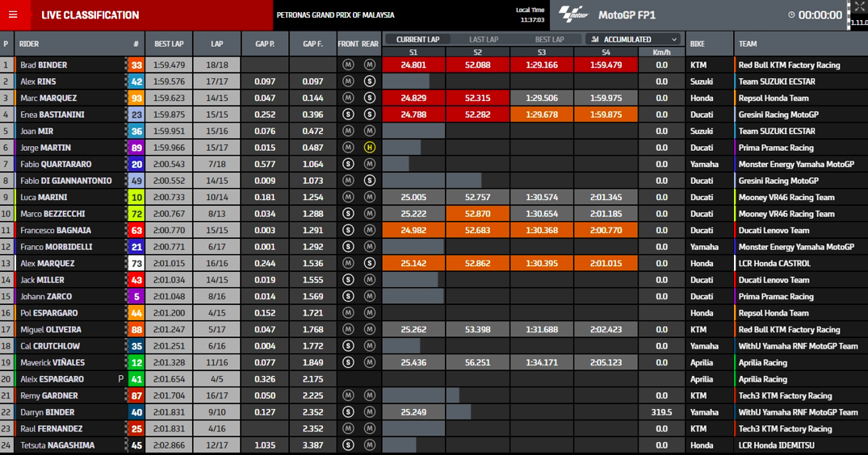Switch sector view to Best Lap
Image resolution: width=868 pixels, height=455 pixels.
[550, 40]
